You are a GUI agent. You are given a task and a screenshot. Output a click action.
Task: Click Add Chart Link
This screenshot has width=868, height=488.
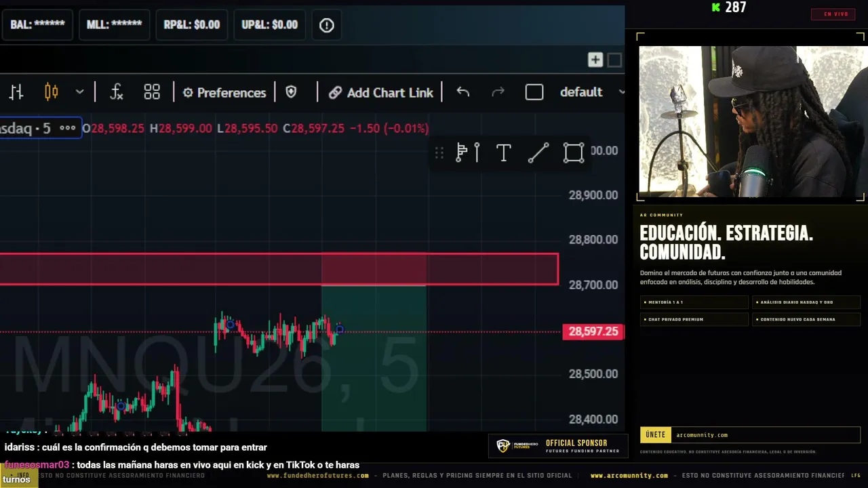[x=381, y=93]
